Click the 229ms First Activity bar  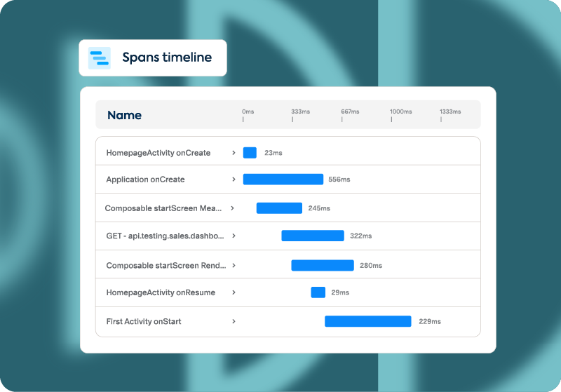[x=367, y=321]
